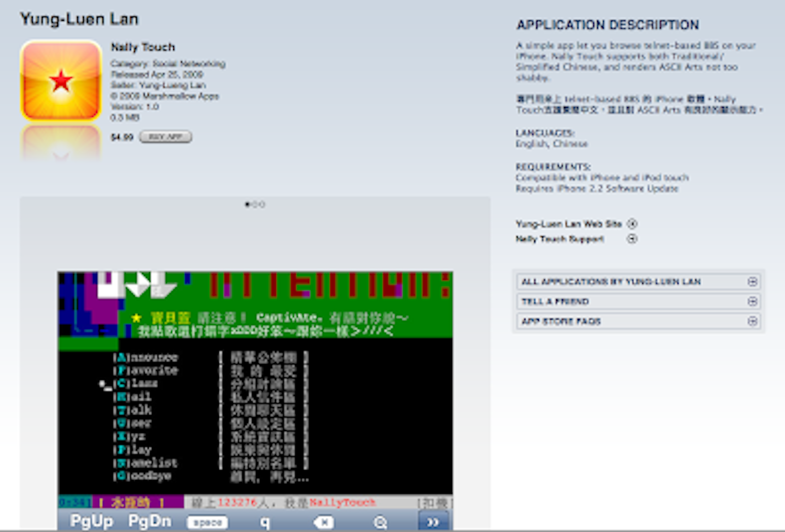Screen dimensions: 785x532
Task: Select third screenshot page dot
Action: click(262, 204)
